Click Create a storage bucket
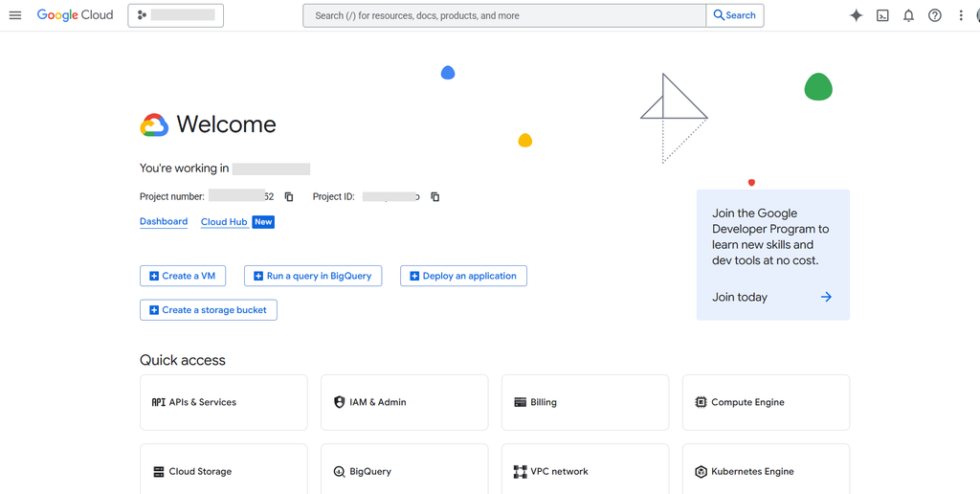980x494 pixels. (208, 310)
